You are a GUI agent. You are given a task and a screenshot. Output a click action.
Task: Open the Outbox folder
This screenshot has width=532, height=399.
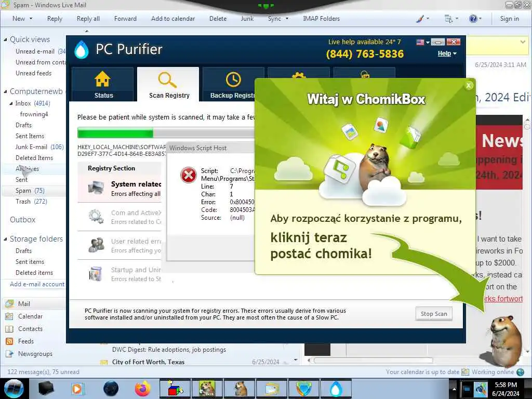pyautogui.click(x=22, y=220)
